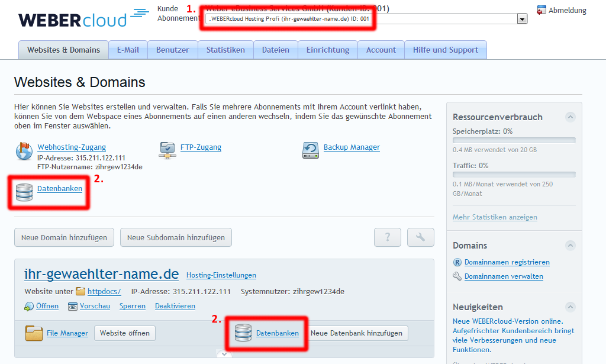Open the Dateien tab
The image size is (606, 364).
pos(276,50)
